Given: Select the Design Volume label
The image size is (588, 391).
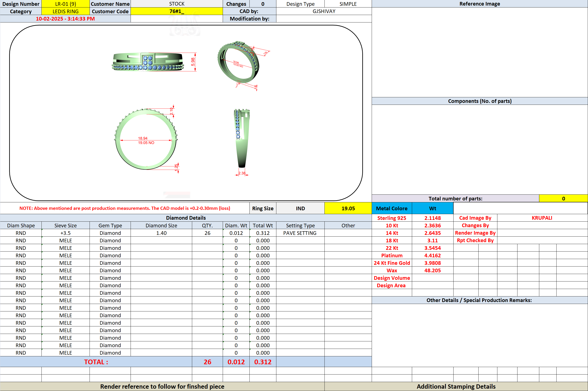Looking at the screenshot, I should tap(392, 278).
